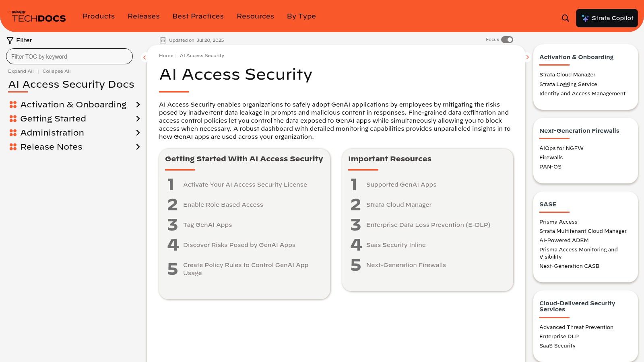Toggle the Focus switch off
This screenshot has width=644, height=362.
(x=508, y=39)
